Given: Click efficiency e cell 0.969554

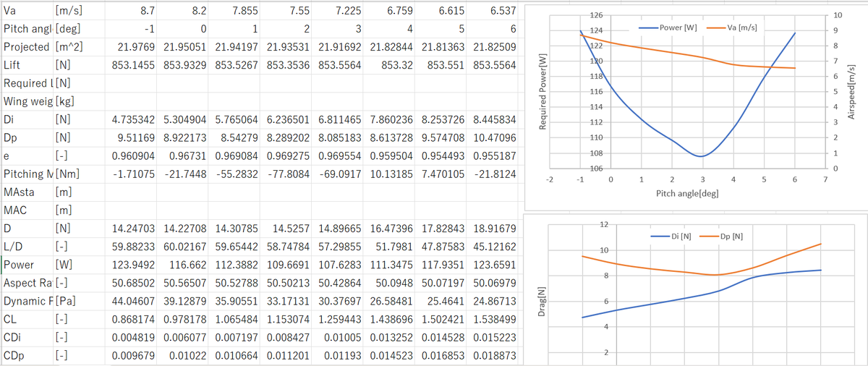Looking at the screenshot, I should click(339, 156).
